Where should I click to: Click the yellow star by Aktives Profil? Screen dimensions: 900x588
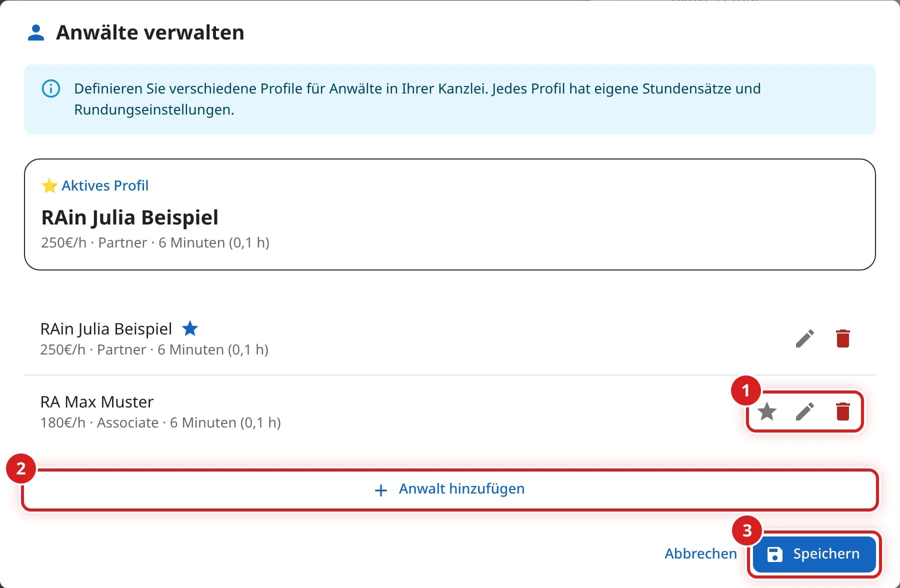[x=49, y=185]
